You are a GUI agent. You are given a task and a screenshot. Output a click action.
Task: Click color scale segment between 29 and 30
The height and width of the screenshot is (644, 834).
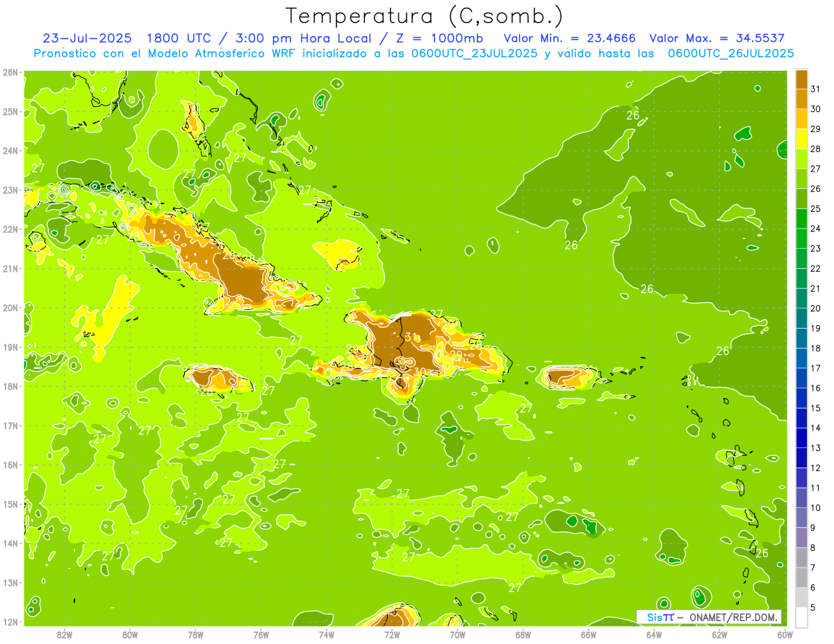click(x=801, y=119)
